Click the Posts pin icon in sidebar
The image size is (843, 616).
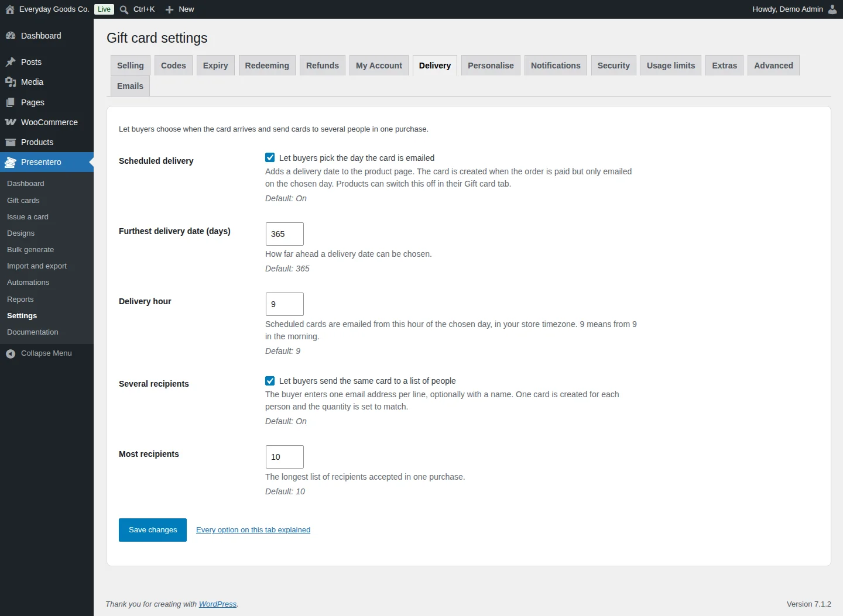(11, 62)
